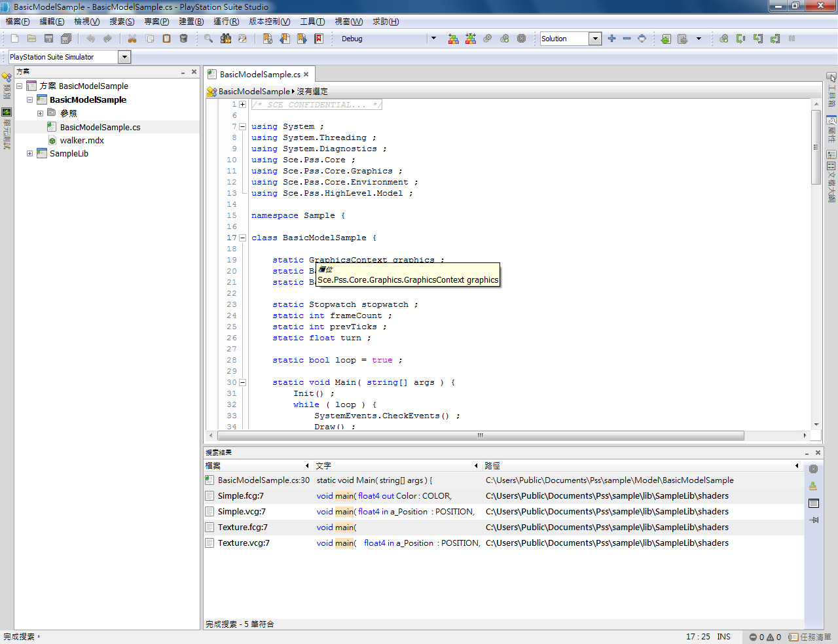Open Find with magnifier icon

208,39
